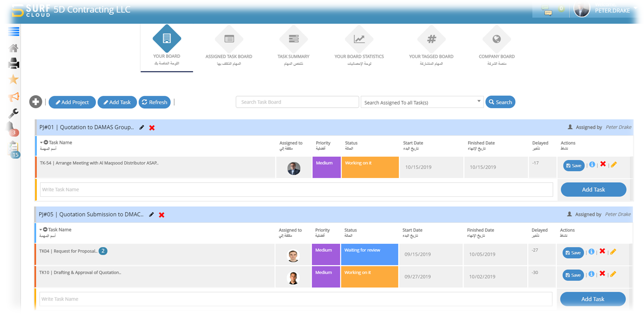Open the wrench settings icon
The image size is (644, 316).
point(14,113)
